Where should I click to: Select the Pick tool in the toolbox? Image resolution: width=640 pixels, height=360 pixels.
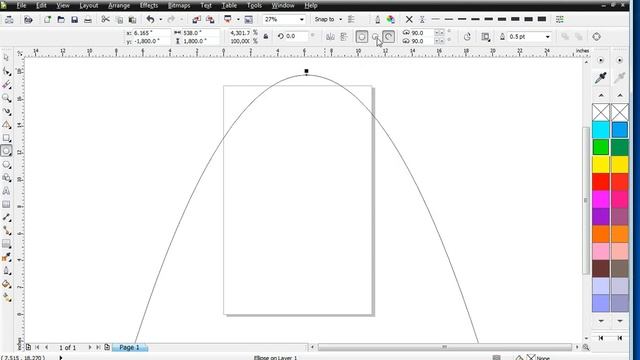click(6, 58)
